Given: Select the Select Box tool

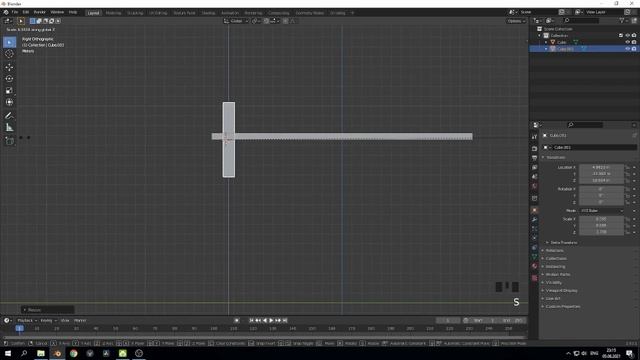Looking at the screenshot, I should (x=9, y=42).
